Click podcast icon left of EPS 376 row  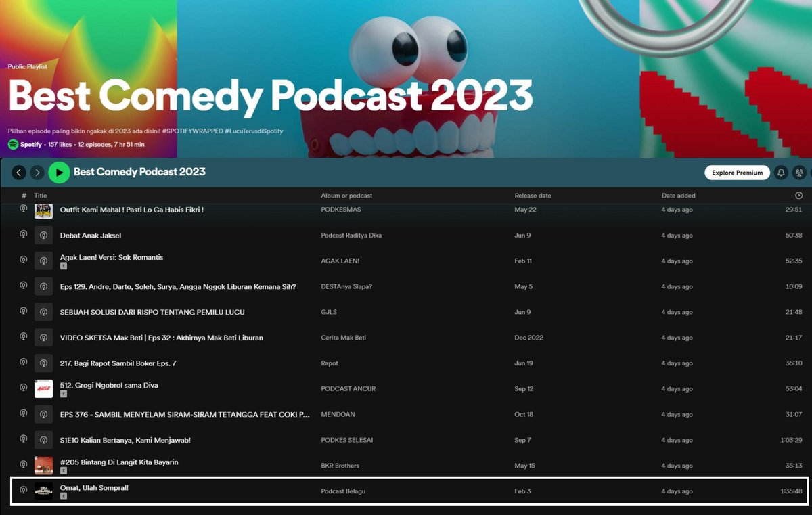(x=23, y=414)
